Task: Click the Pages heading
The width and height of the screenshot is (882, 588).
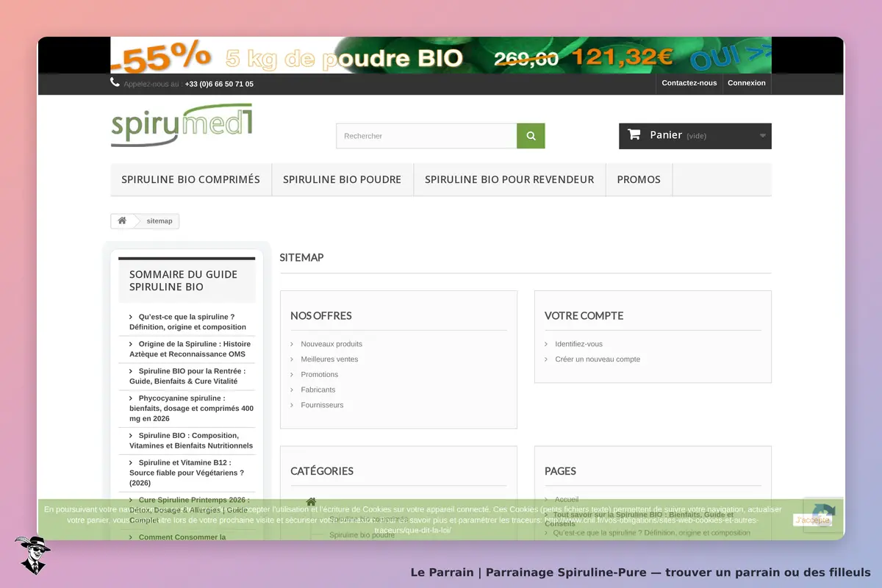Action: tap(560, 470)
